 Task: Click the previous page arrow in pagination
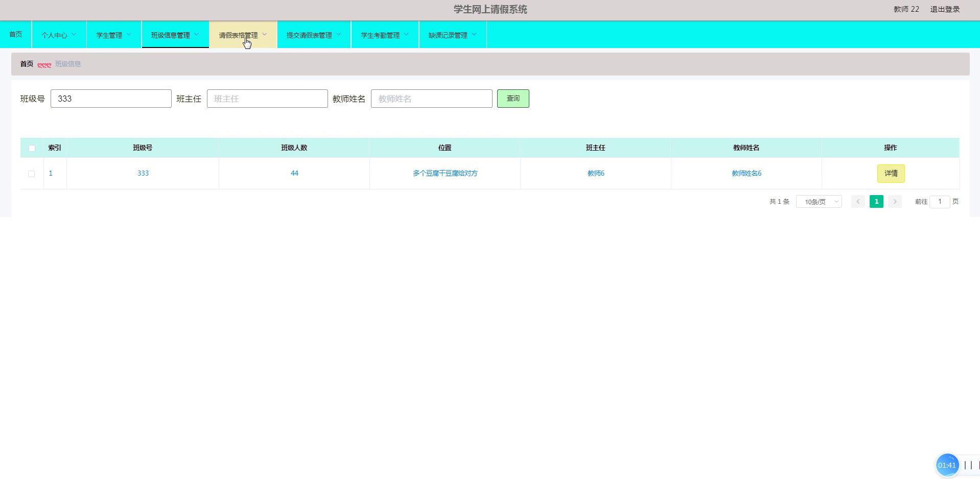(x=858, y=202)
